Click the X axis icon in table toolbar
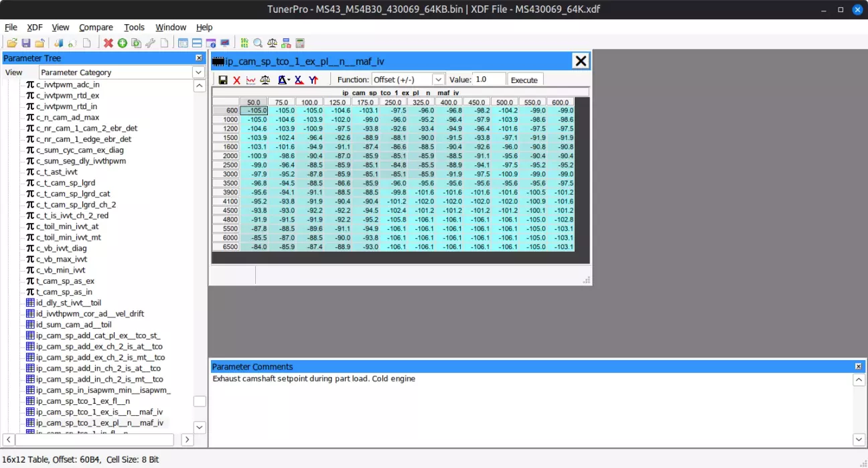 coord(299,80)
